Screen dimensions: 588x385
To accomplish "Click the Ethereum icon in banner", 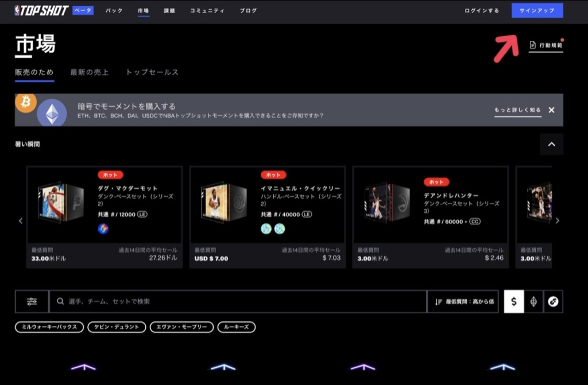I will pyautogui.click(x=52, y=113).
